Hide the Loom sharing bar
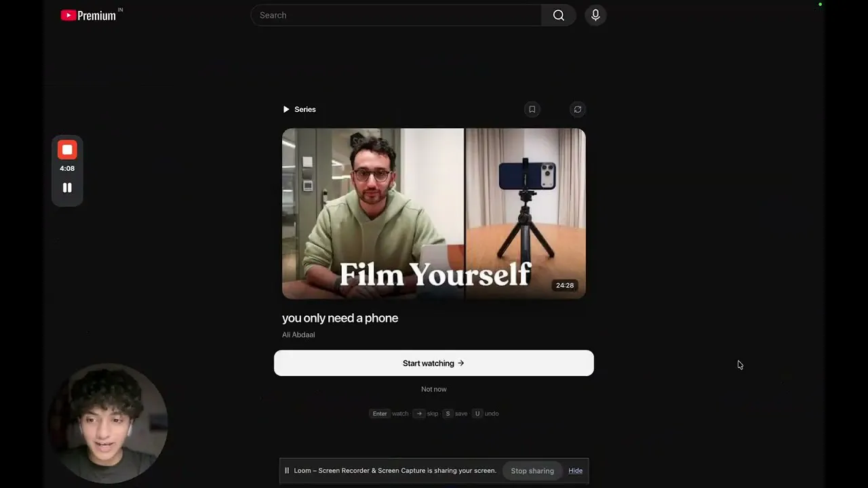This screenshot has height=488, width=868. (576, 470)
